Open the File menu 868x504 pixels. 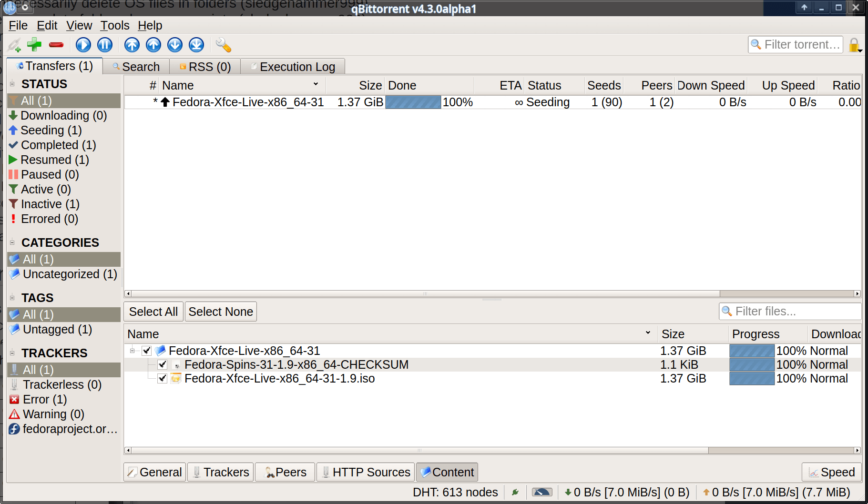18,25
